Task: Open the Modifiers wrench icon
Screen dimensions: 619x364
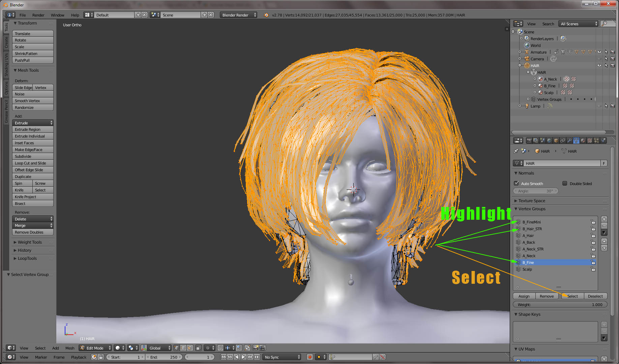Action: 569,141
